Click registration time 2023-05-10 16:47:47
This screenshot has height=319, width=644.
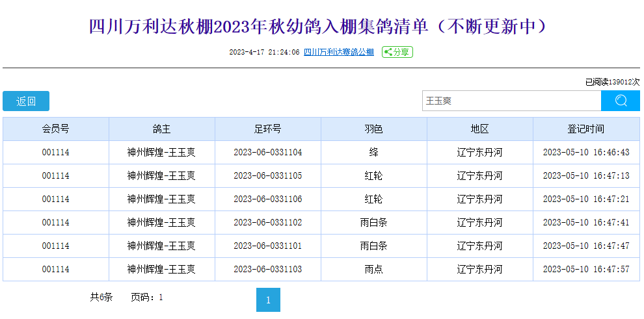pyautogui.click(x=585, y=246)
